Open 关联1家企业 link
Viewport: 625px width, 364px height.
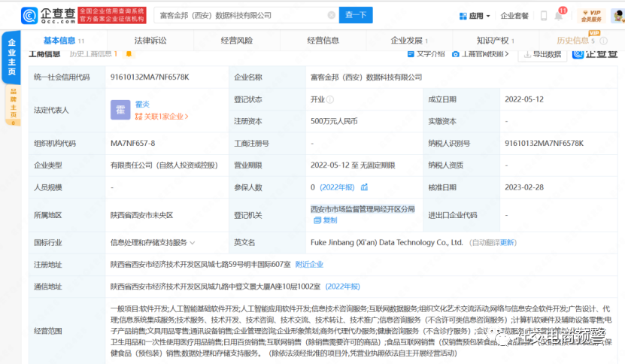point(162,117)
